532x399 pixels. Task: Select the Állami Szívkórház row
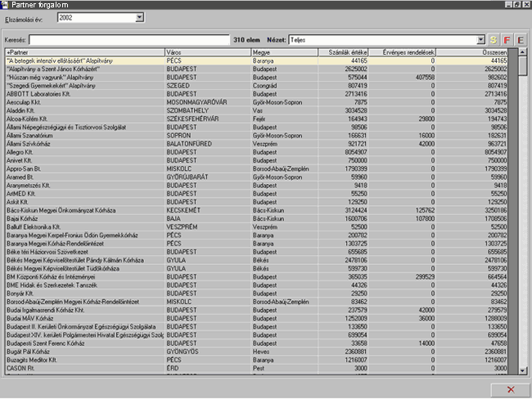(256, 144)
